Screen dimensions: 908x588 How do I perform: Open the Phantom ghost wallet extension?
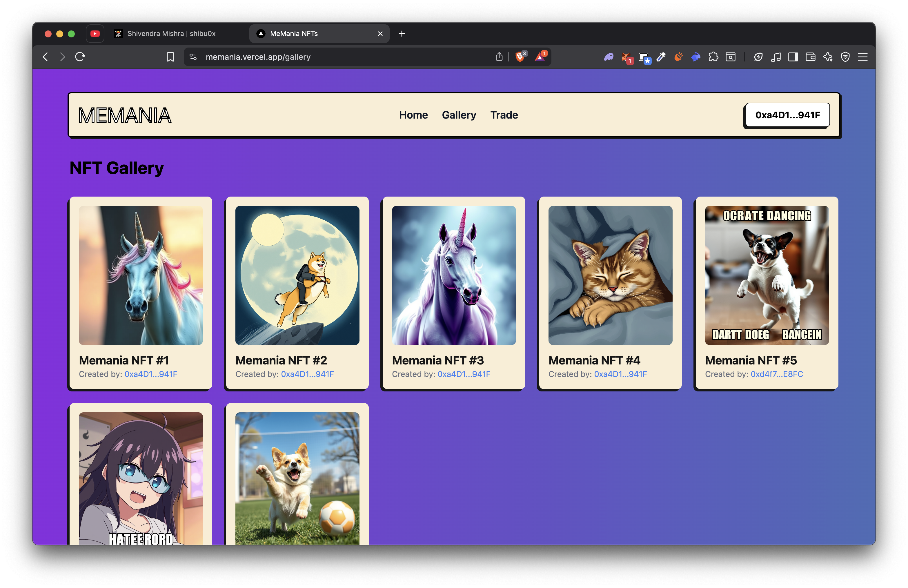(609, 57)
